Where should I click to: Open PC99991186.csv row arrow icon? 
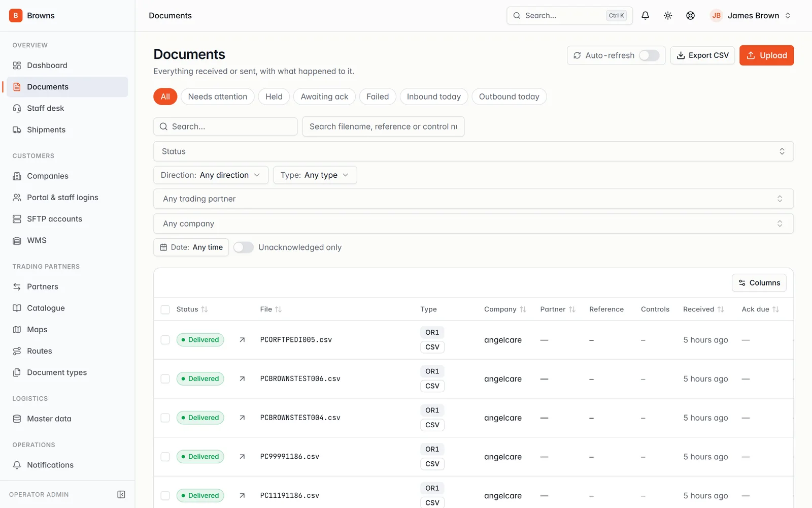(x=242, y=457)
